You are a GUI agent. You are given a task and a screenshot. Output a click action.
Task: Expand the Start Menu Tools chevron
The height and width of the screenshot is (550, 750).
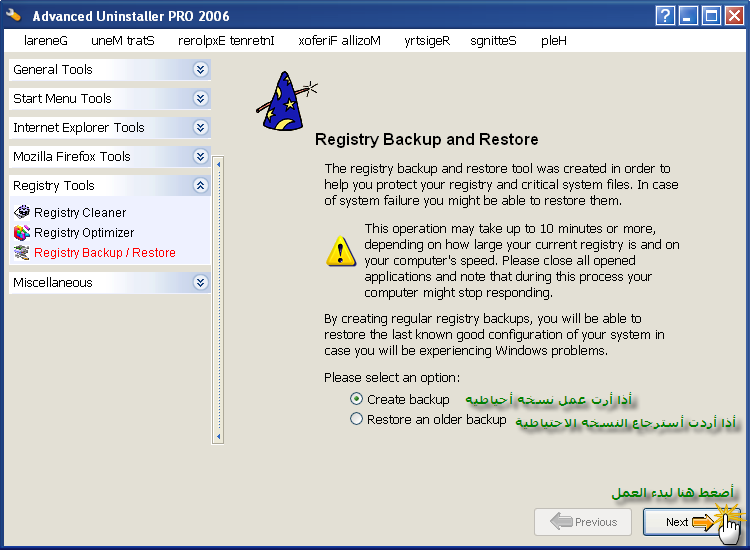click(x=200, y=99)
